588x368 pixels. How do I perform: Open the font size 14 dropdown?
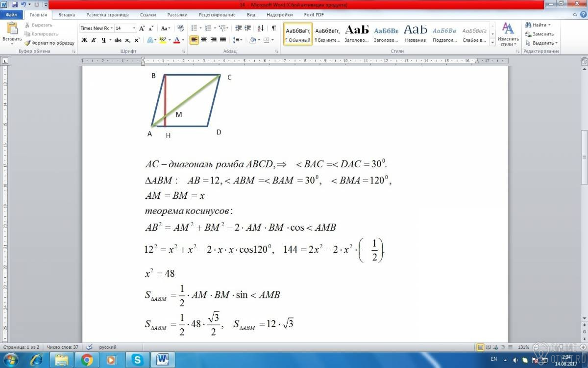click(x=125, y=28)
